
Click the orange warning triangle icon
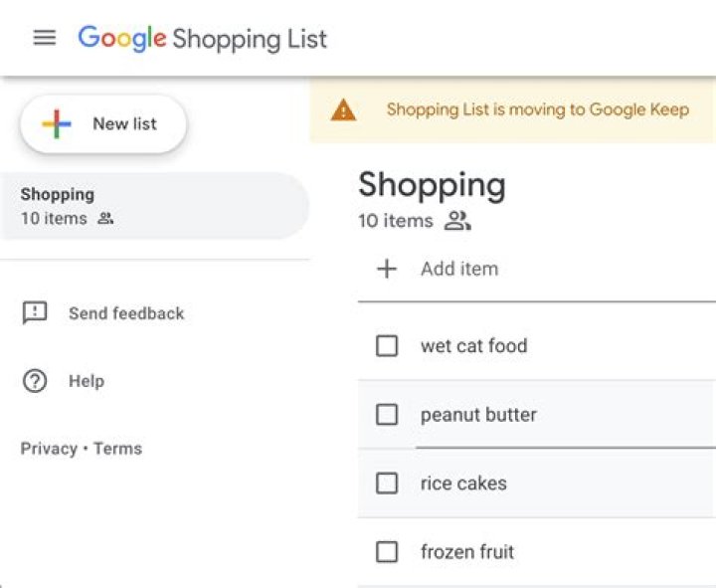343,110
